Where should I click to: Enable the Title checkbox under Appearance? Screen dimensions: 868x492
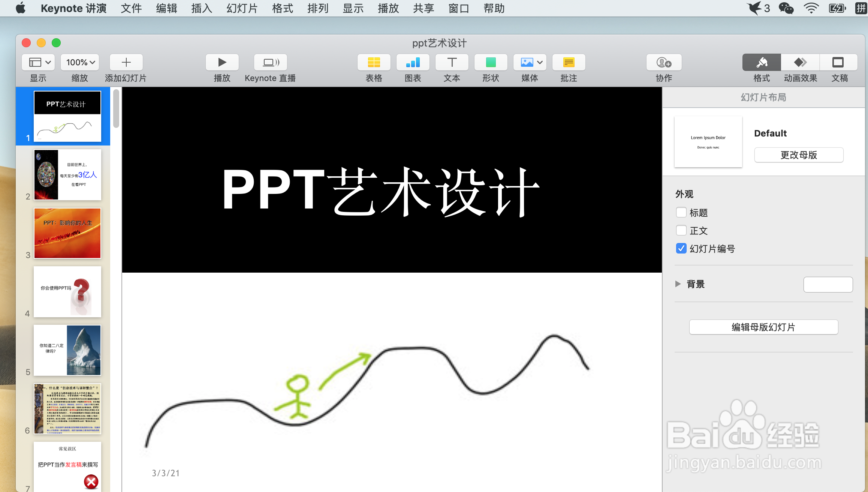[681, 213]
